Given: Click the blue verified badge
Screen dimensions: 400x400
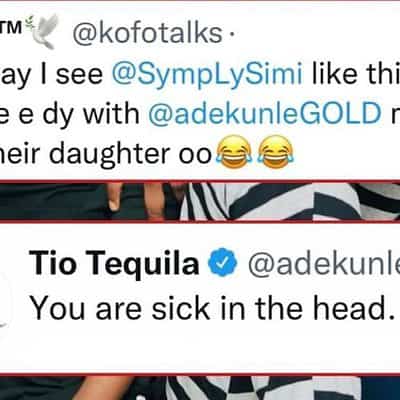Looking at the screenshot, I should click(222, 263).
